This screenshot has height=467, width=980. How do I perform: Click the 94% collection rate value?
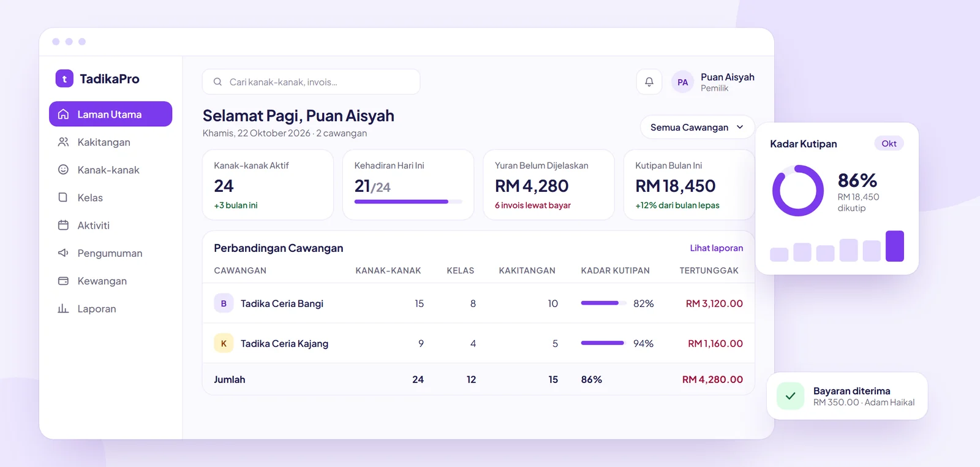pos(643,344)
